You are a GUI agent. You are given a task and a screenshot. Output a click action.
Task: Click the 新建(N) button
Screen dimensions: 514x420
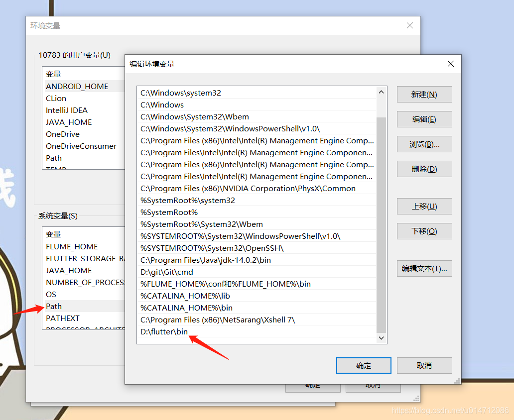click(424, 95)
